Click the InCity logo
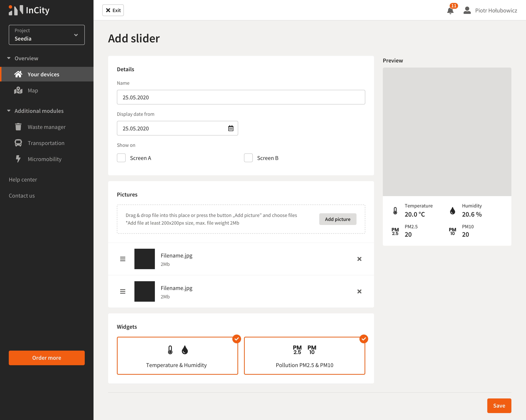This screenshot has height=420, width=526. pyautogui.click(x=29, y=10)
